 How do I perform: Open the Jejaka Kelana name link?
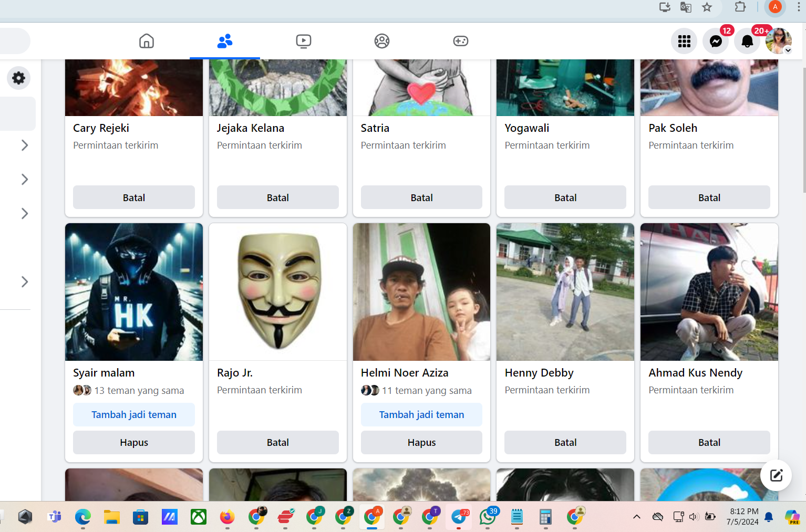click(x=251, y=128)
